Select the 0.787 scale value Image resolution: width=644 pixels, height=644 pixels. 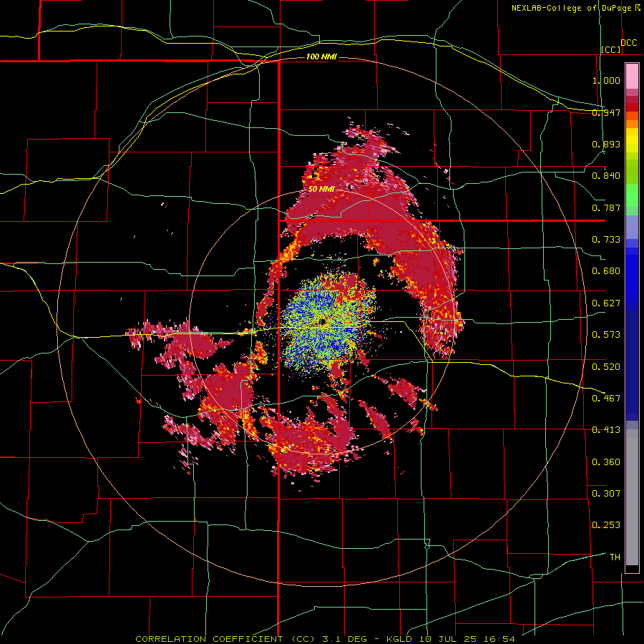(x=606, y=208)
